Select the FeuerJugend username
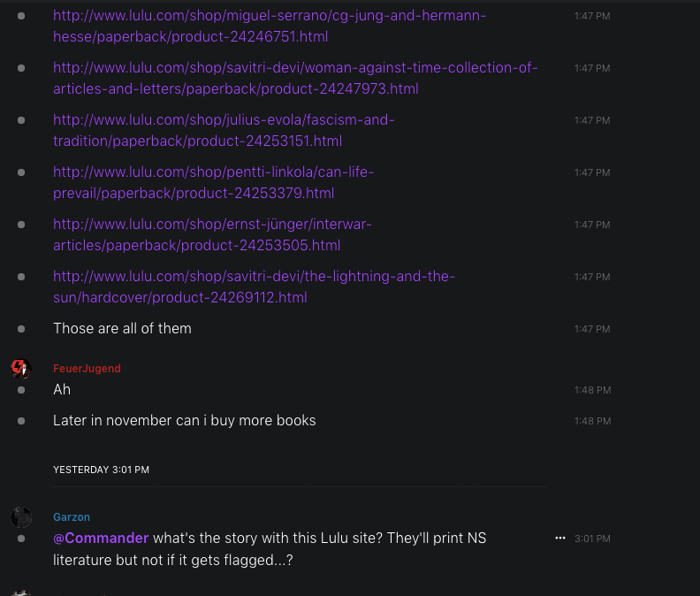700x596 pixels. [x=87, y=369]
